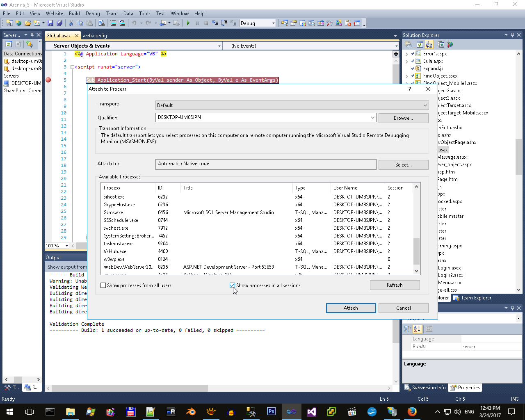Click the Properties icon in Solution Explorer

[x=409, y=44]
